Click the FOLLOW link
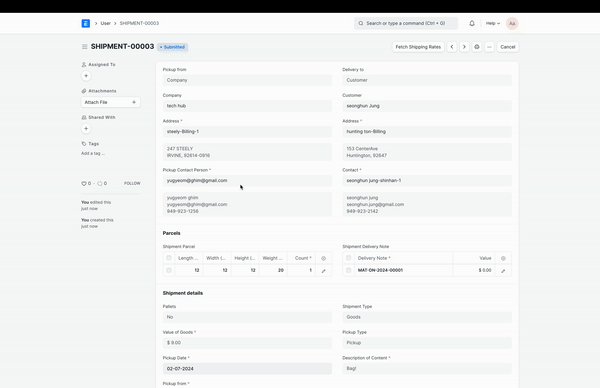 point(132,183)
